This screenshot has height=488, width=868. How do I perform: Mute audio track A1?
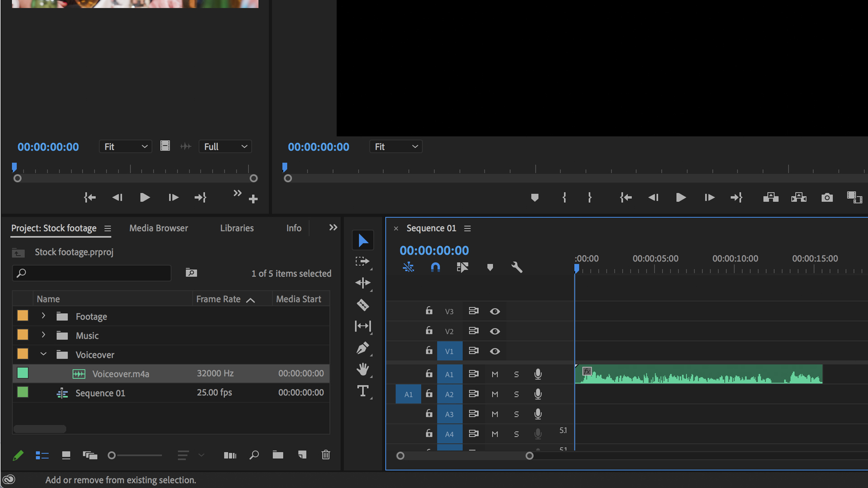pyautogui.click(x=495, y=374)
